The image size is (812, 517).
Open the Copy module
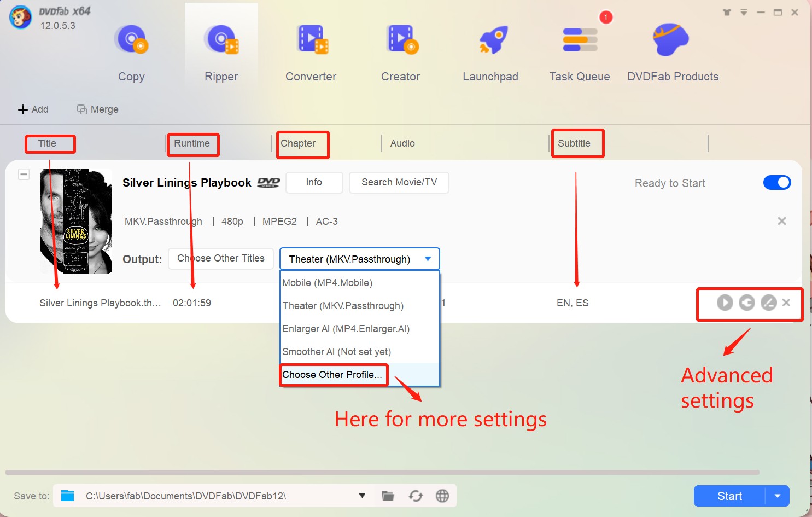(131, 53)
